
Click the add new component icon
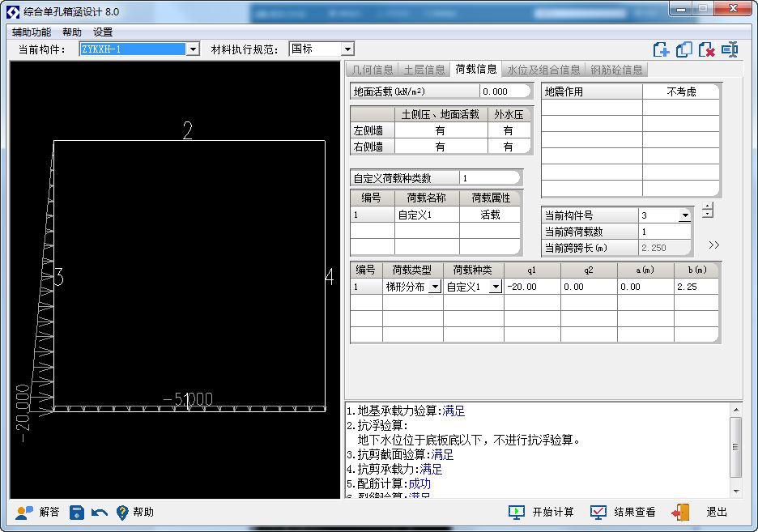tap(661, 49)
